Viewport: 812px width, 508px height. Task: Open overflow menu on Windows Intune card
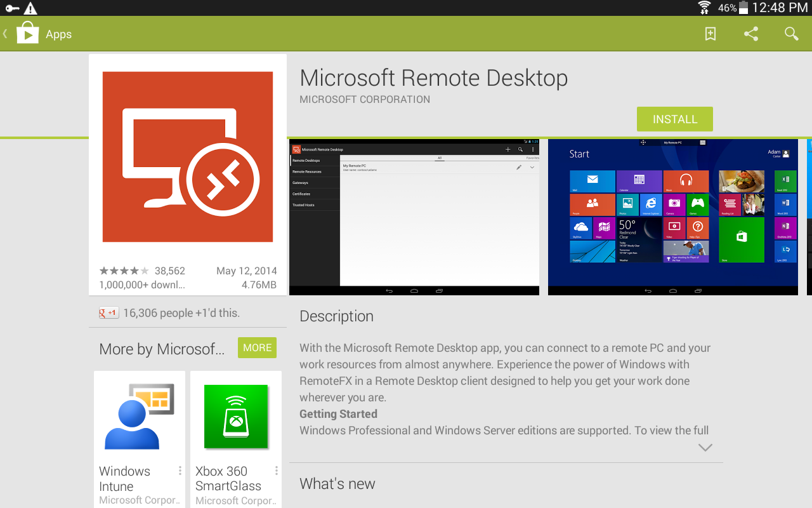point(180,471)
